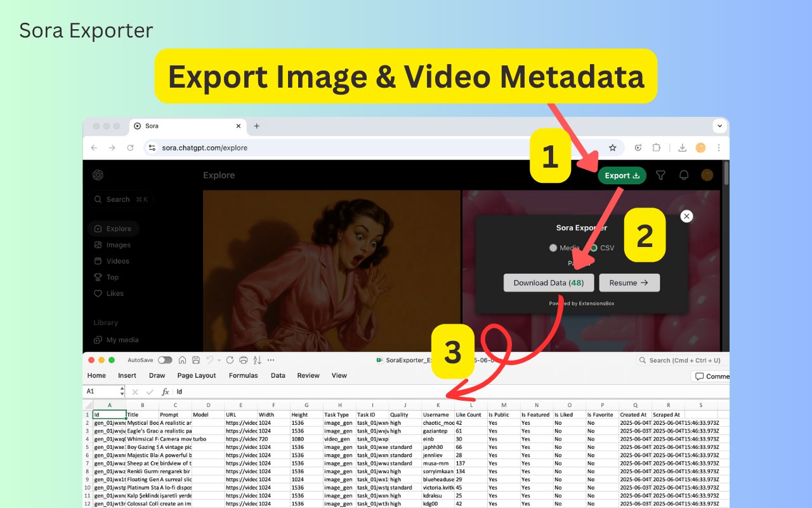Expand Chrome's tab search dropdown arrow
Screen dimensions: 812x508
pos(719,126)
